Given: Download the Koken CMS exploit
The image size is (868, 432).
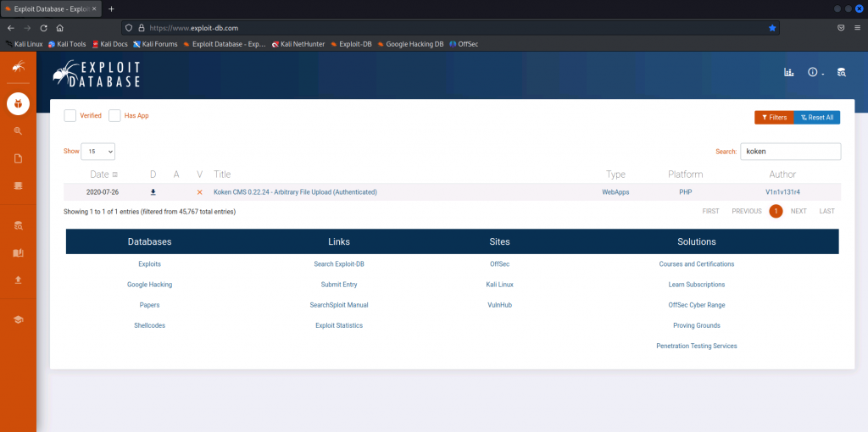Looking at the screenshot, I should (153, 192).
